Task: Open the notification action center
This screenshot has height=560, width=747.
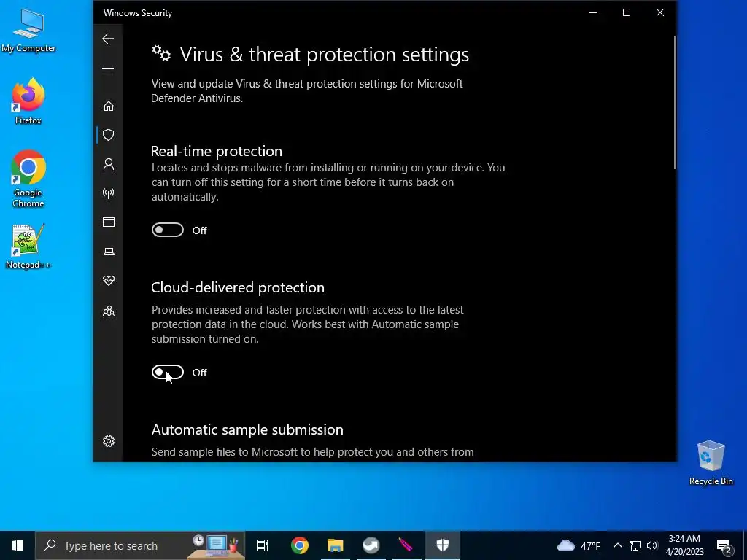Action: [724, 545]
